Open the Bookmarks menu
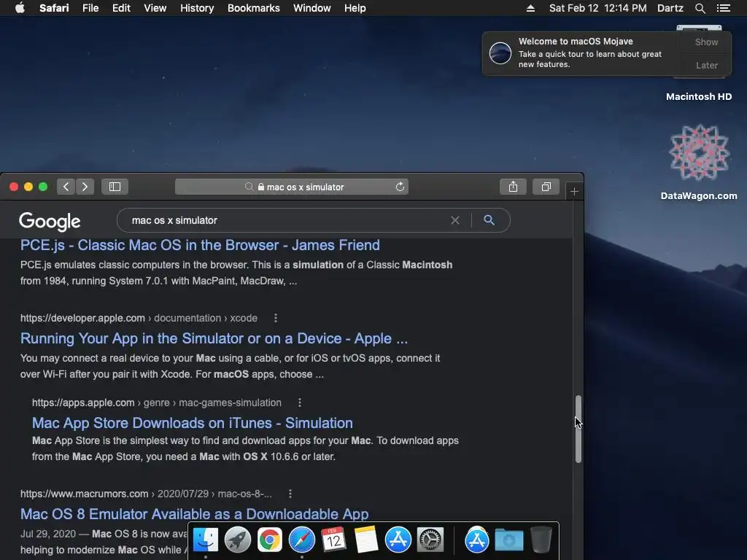Screen dimensions: 747x560 coord(253,8)
